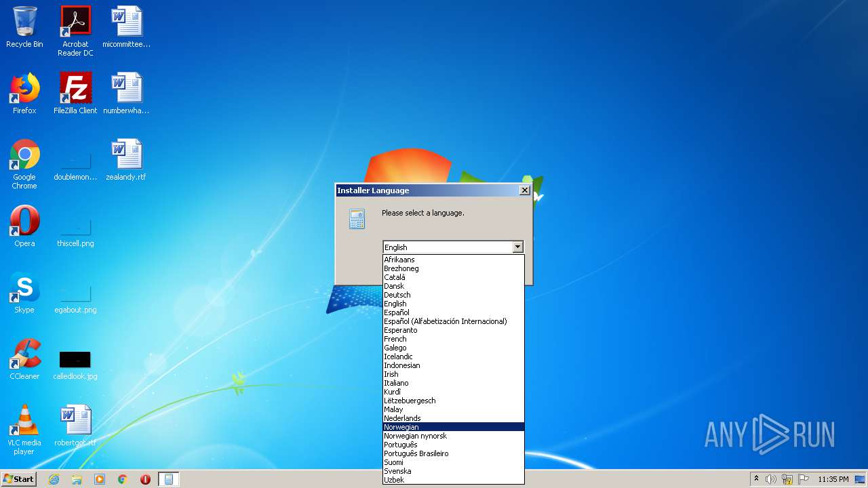The width and height of the screenshot is (868, 488).
Task: Click the Start button
Action: (x=18, y=479)
